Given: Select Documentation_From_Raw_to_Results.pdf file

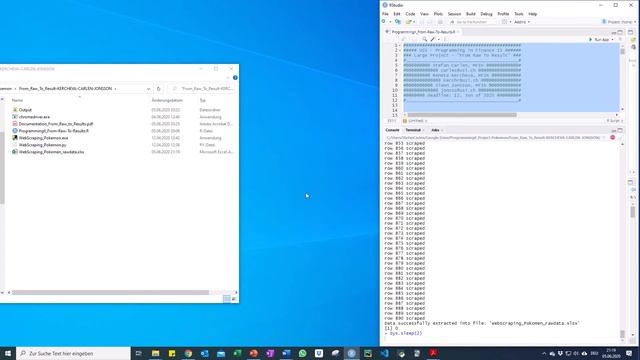Looking at the screenshot, I should point(56,124).
